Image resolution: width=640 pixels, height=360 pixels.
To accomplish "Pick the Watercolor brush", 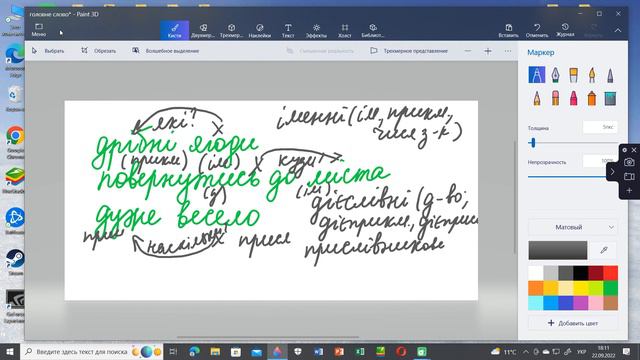I will click(x=592, y=75).
